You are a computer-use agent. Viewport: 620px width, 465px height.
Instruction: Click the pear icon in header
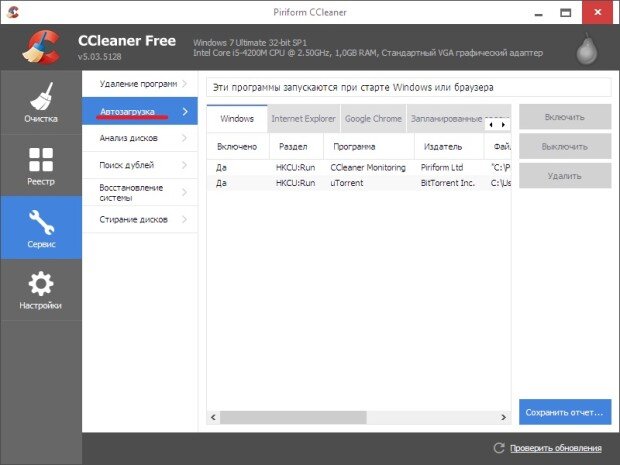[x=586, y=49]
